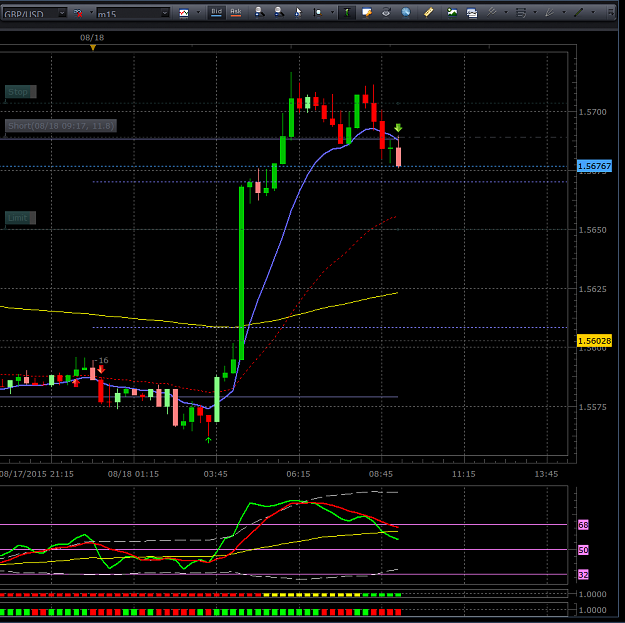Click the indicator level 32 label

[583, 575]
